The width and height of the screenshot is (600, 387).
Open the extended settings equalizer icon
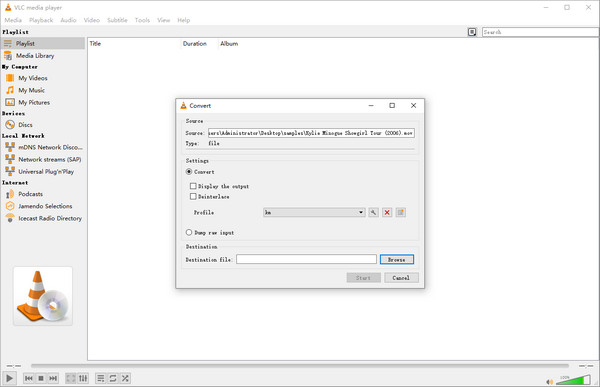83,378
